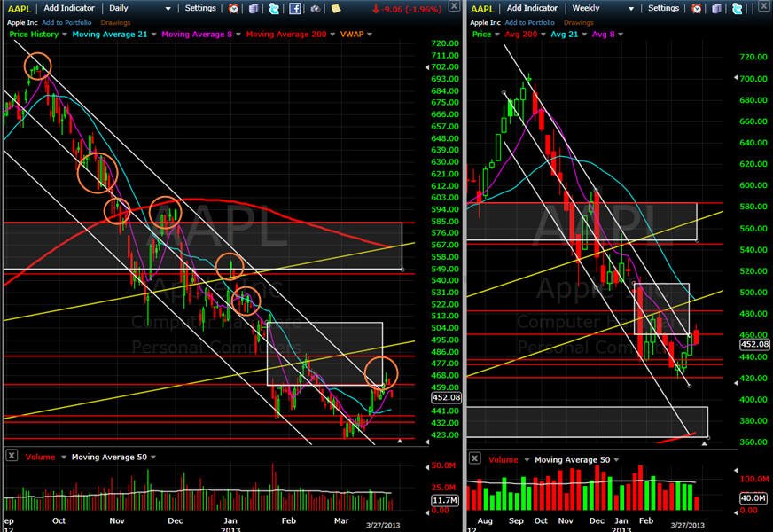The height and width of the screenshot is (532, 773).
Task: Open the alarm clock alert icon in Weekly chart
Action: point(696,8)
